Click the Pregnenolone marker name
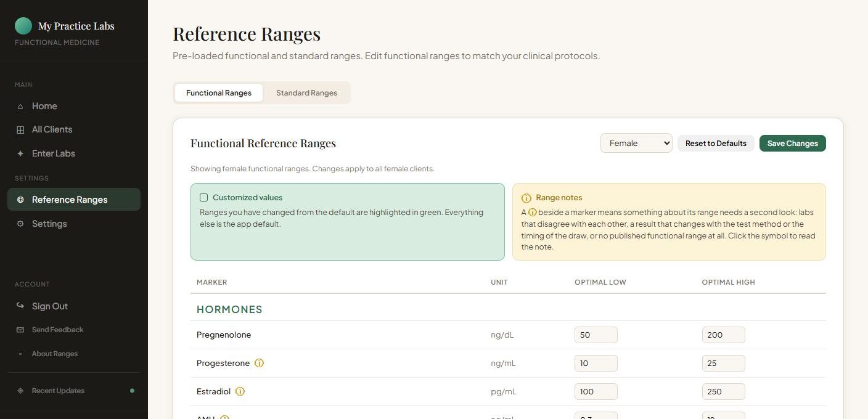868x419 pixels. tap(224, 335)
